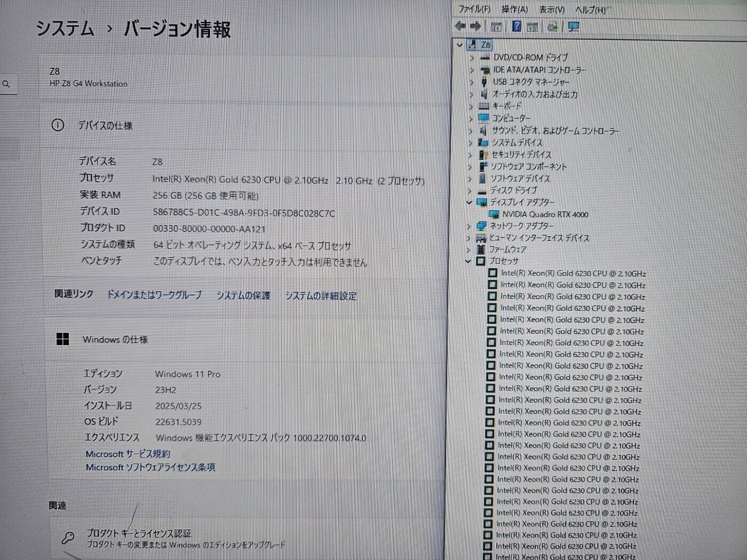The image size is (747, 560).
Task: Click the HP Z8 G4 Workstation text
Action: pyautogui.click(x=89, y=84)
